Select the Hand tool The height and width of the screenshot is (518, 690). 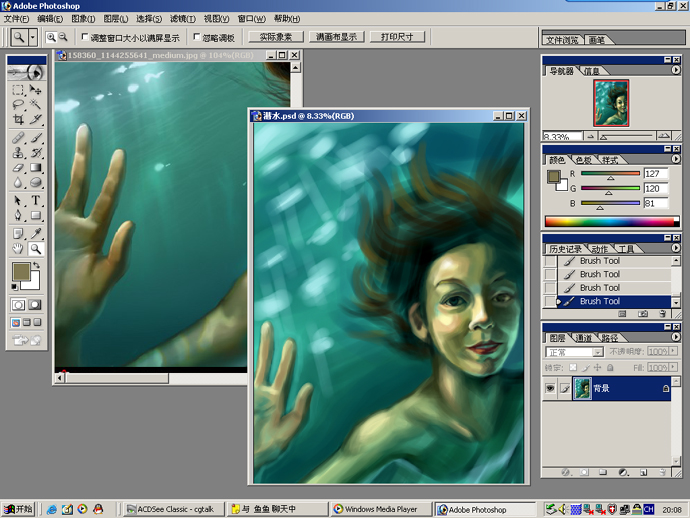18,249
